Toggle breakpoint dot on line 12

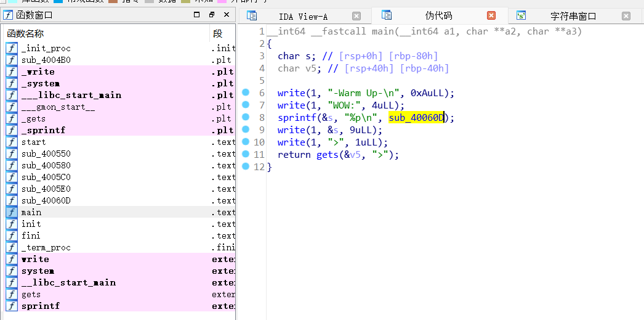[x=246, y=166]
